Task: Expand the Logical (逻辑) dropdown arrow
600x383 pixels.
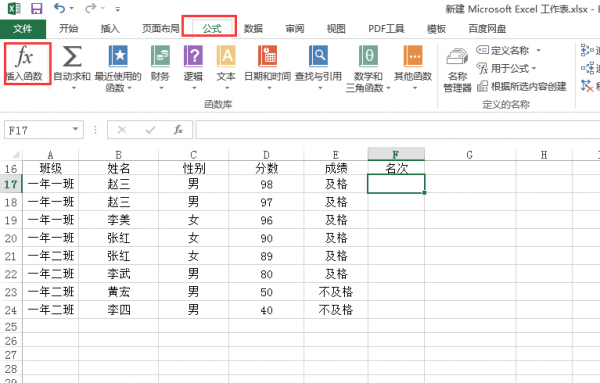Action: click(x=194, y=88)
